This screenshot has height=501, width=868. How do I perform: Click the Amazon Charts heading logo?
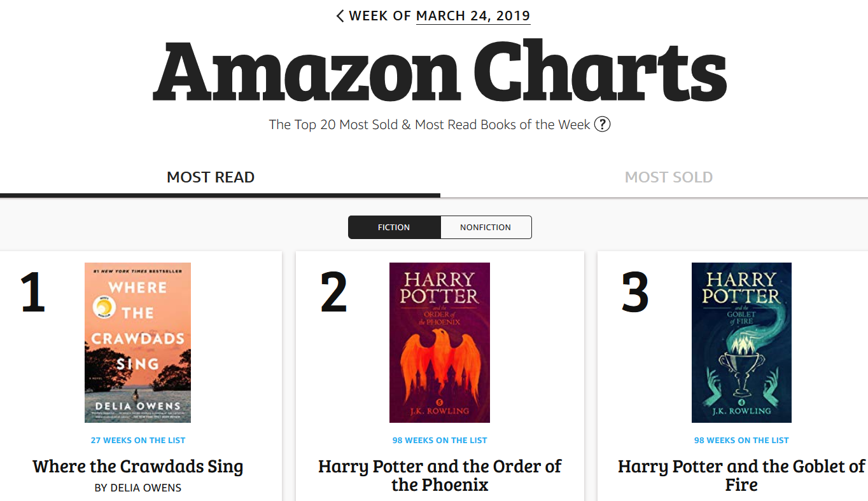point(440,71)
